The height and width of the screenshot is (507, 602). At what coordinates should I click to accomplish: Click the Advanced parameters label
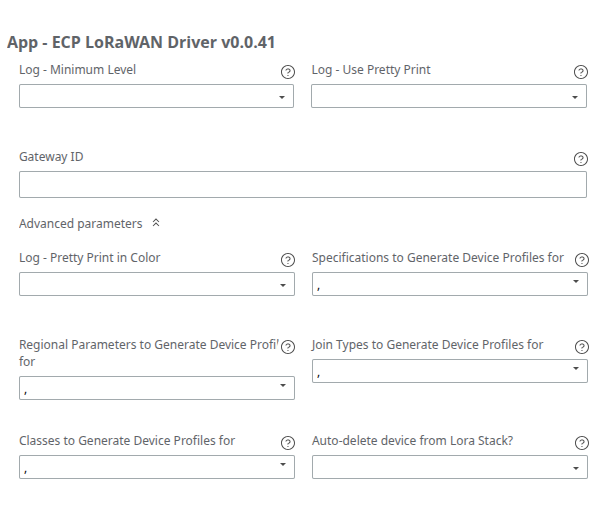81,224
